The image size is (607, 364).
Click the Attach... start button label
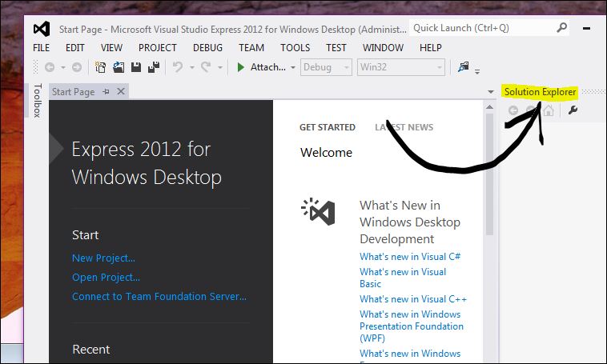click(x=268, y=67)
